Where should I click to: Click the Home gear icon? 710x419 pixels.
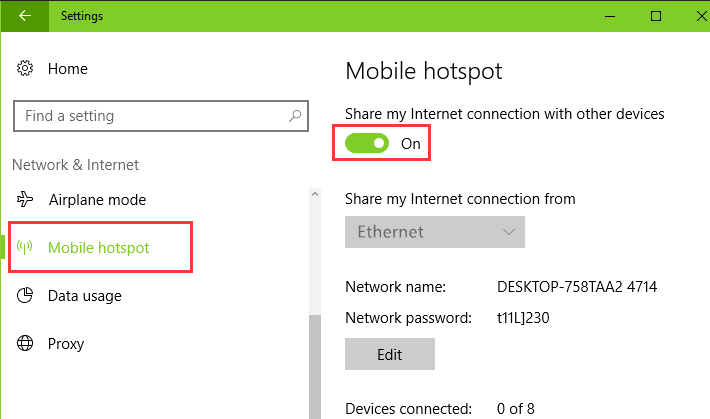tap(25, 68)
